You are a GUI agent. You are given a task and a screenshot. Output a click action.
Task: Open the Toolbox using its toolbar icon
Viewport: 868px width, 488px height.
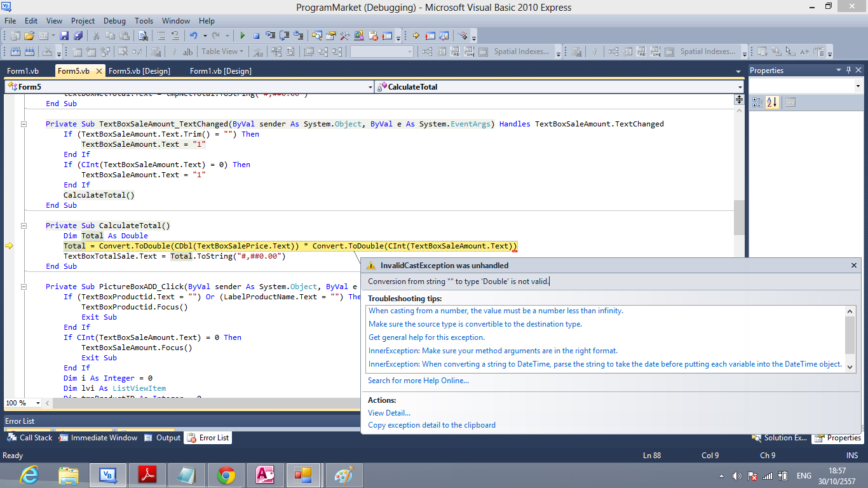click(345, 36)
